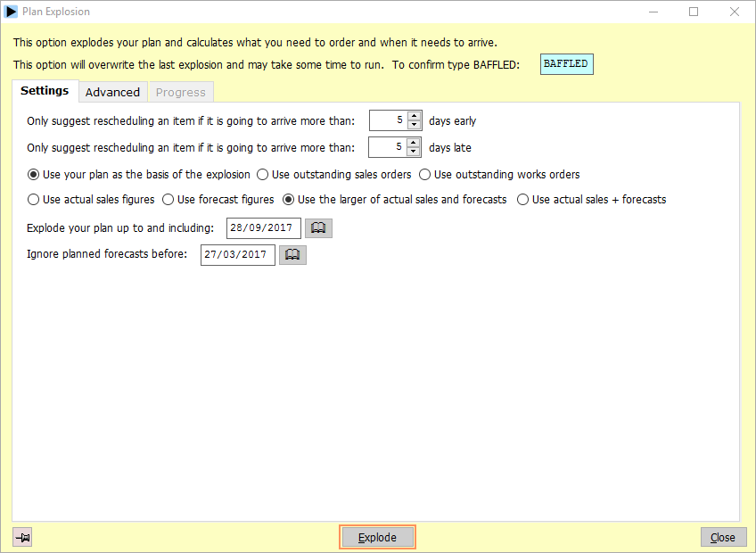Click the greyed-out Progress tab

point(181,92)
